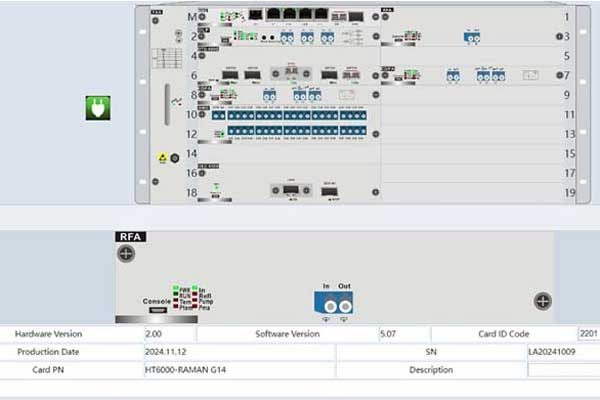600x400 pixels.
Task: Click the yellow laser warning label on chassis
Action: 160,158
